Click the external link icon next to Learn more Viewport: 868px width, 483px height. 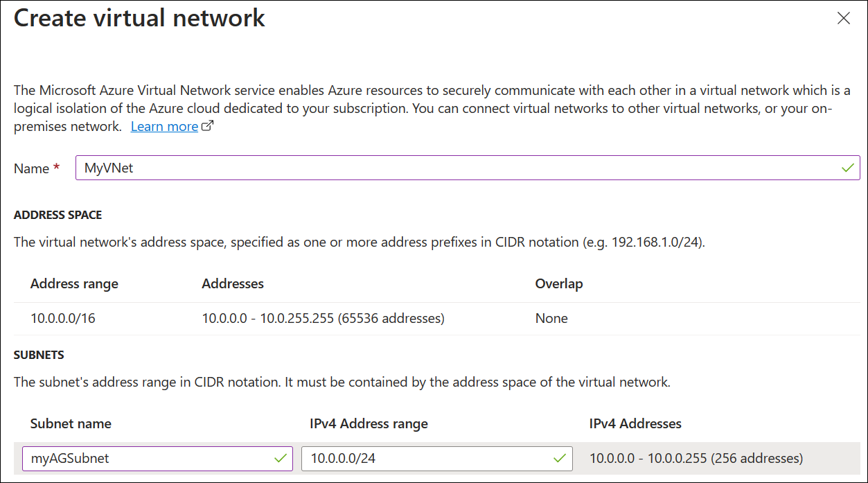coord(209,124)
